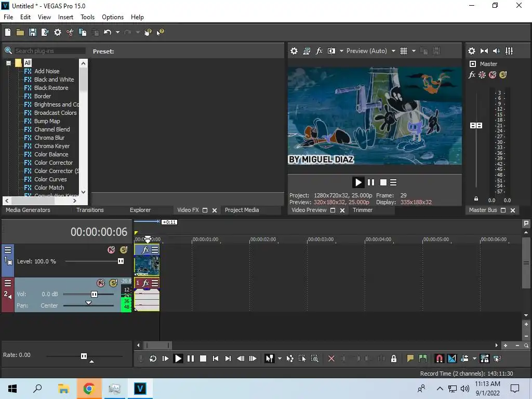
Task: Solo audio track 2
Action: [113, 283]
